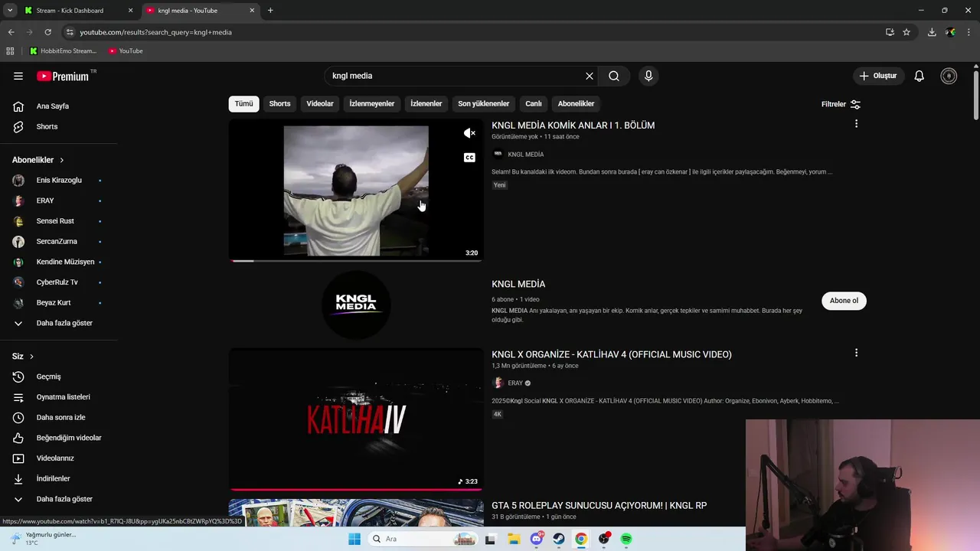The width and height of the screenshot is (980, 551).
Task: Open Steam from the taskbar
Action: [x=559, y=539]
